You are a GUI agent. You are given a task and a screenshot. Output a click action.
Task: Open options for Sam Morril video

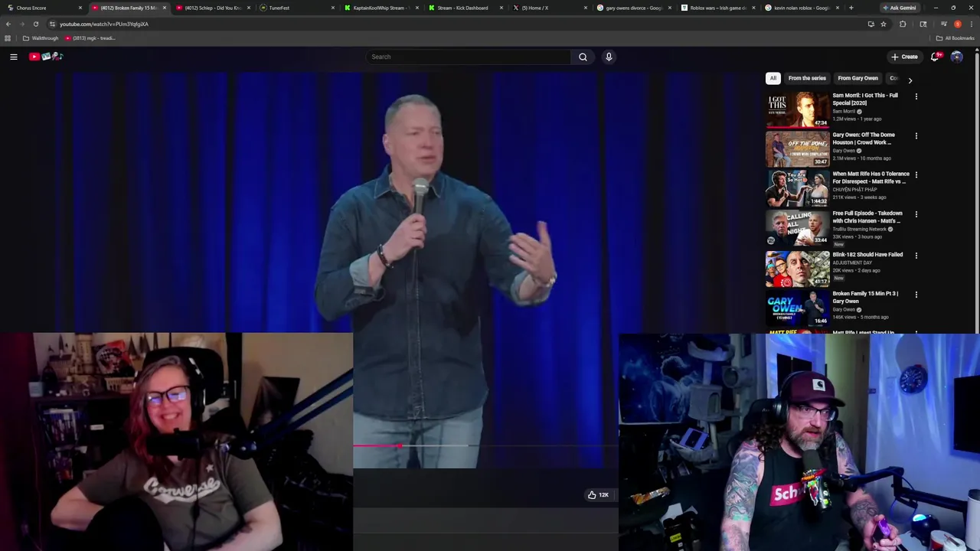pos(916,96)
